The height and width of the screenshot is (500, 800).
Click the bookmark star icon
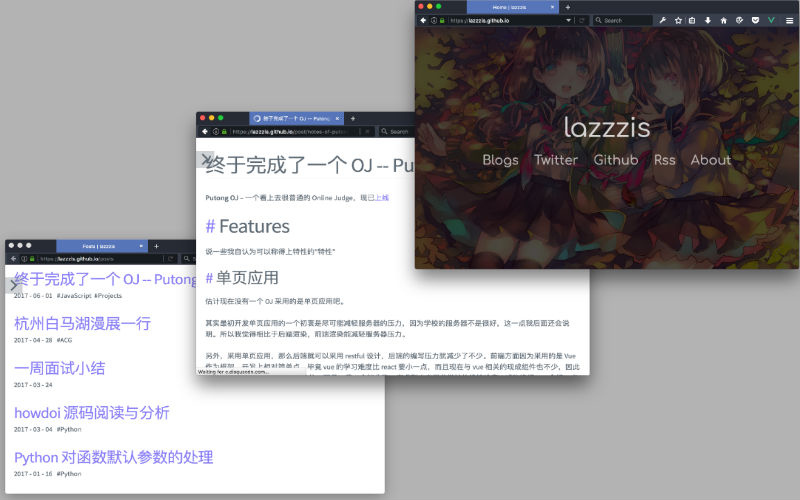pos(678,20)
